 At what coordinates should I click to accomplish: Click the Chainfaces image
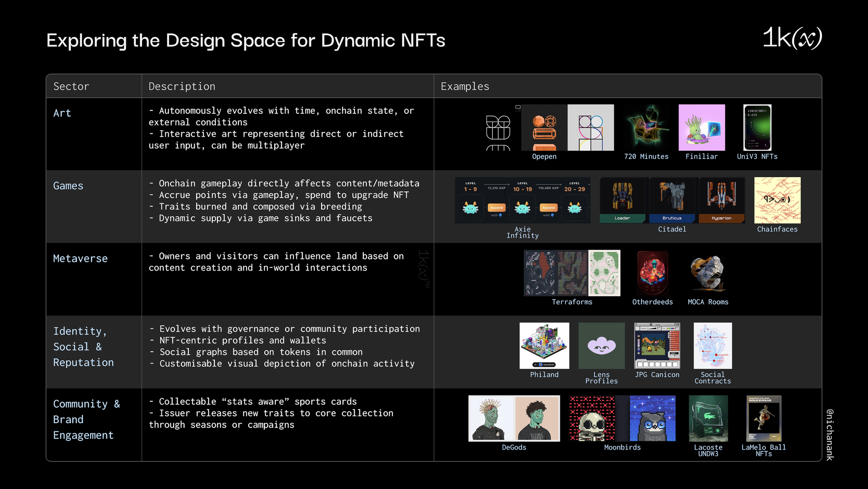point(777,200)
